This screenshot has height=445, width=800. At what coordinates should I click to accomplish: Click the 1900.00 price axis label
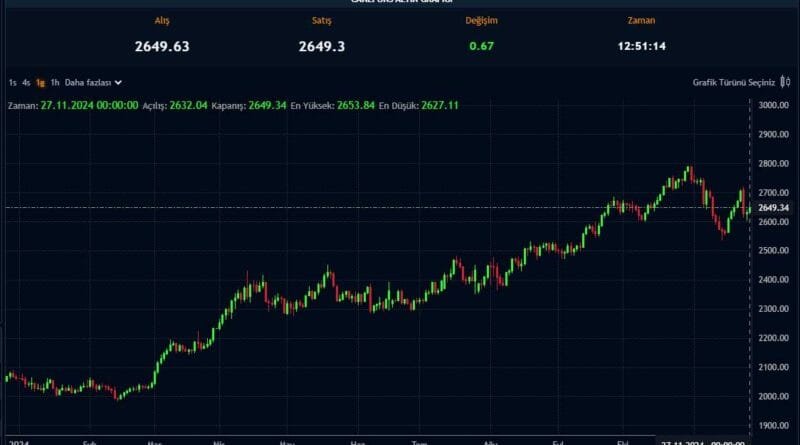tap(773, 425)
